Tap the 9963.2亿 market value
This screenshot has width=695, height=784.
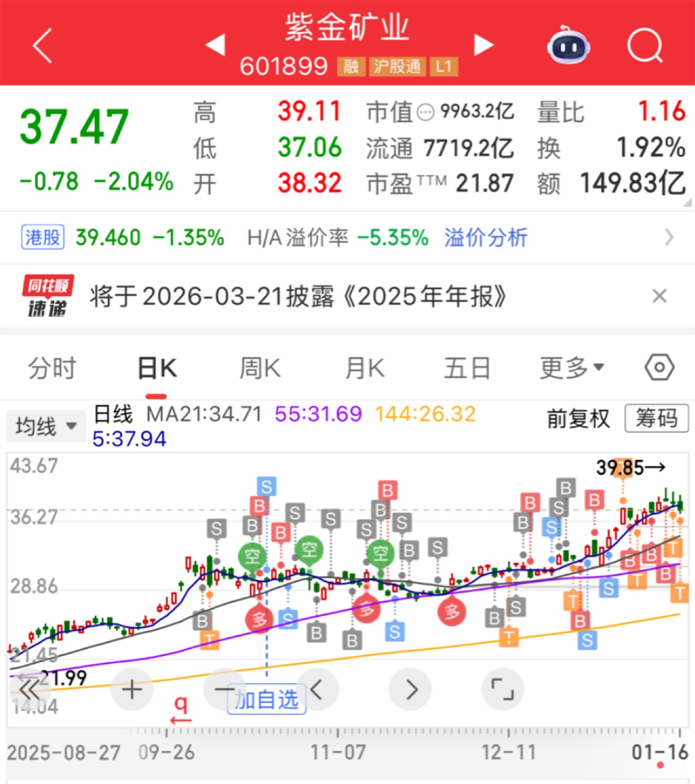[477, 111]
